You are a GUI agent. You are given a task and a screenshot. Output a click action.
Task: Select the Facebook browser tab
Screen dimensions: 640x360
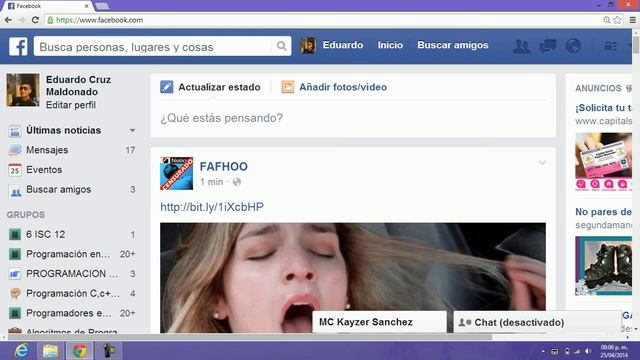[x=48, y=6]
